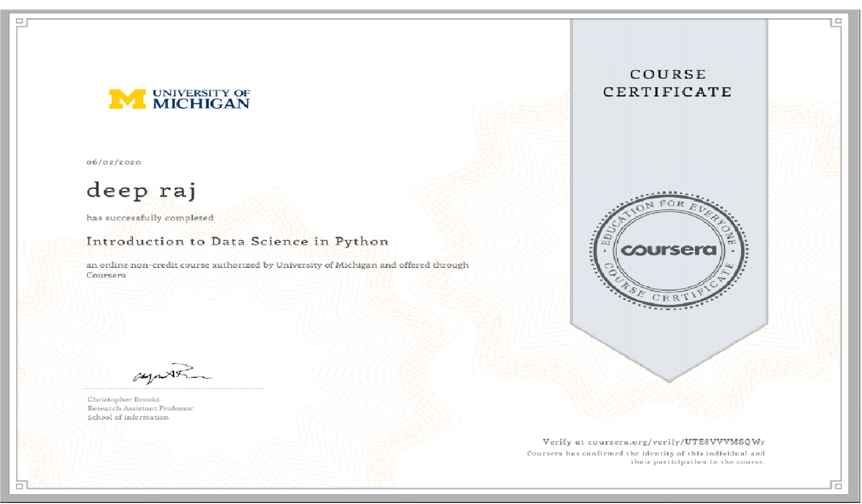This screenshot has height=504, width=862.
Task: Click the bottom-right corner border ornament
Action: [x=838, y=486]
